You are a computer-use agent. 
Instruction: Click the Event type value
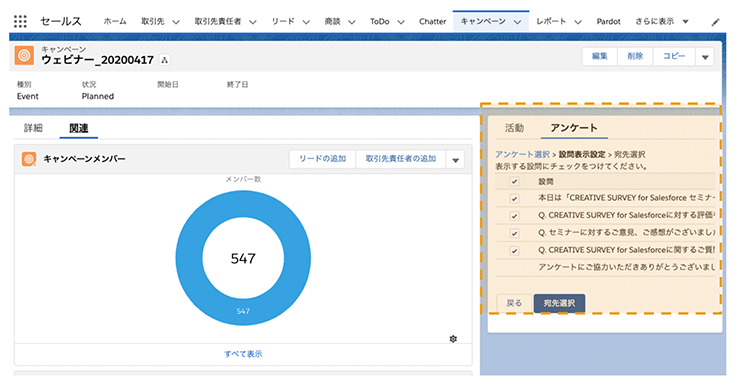click(x=27, y=96)
